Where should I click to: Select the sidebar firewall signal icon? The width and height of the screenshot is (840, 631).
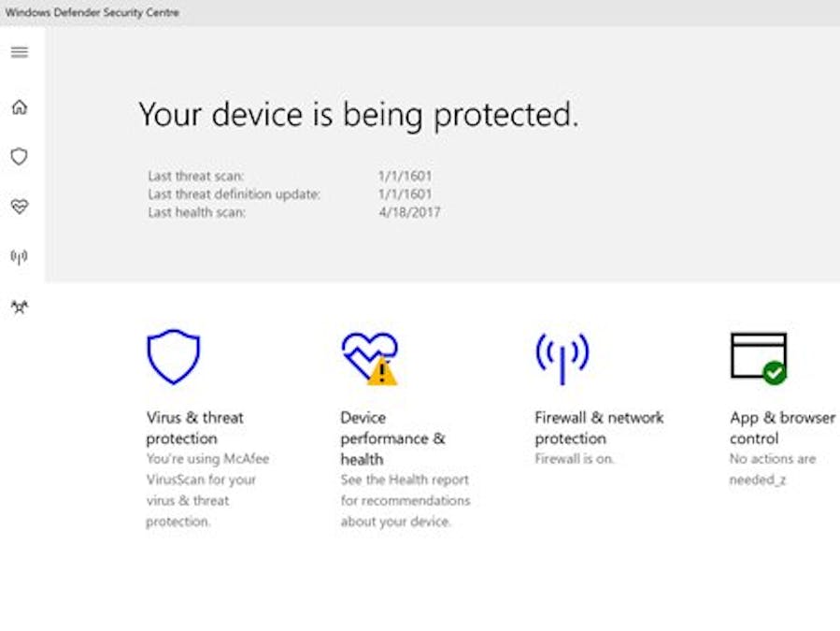[19, 257]
